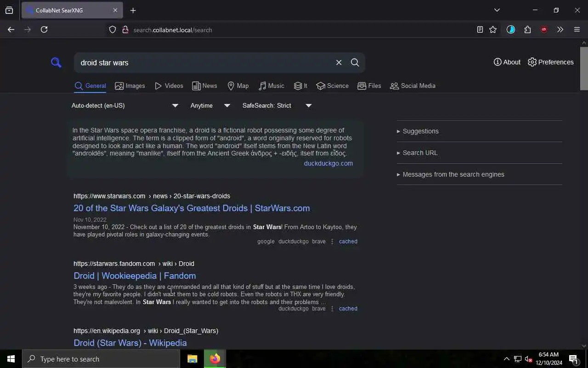Open cached version of StarWars.com result

348,241
